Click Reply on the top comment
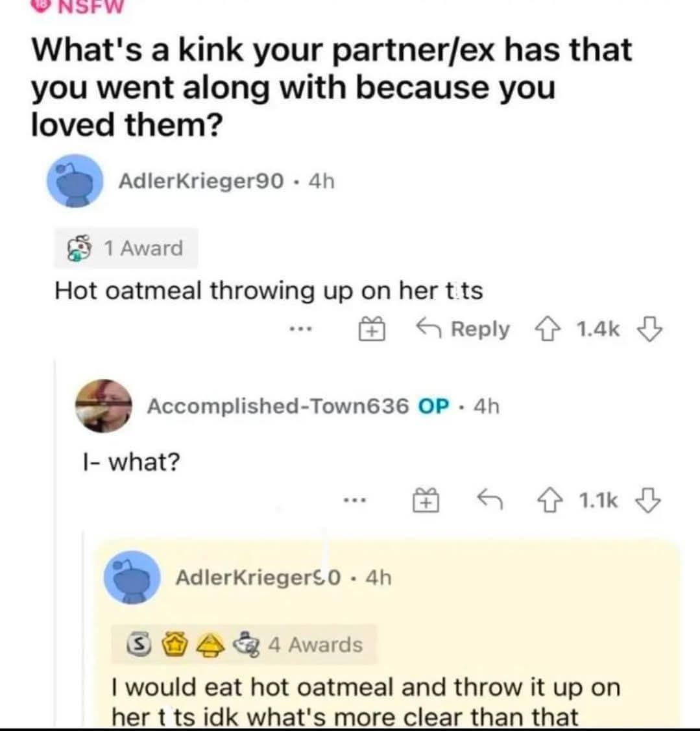This screenshot has width=700, height=731. point(465,330)
